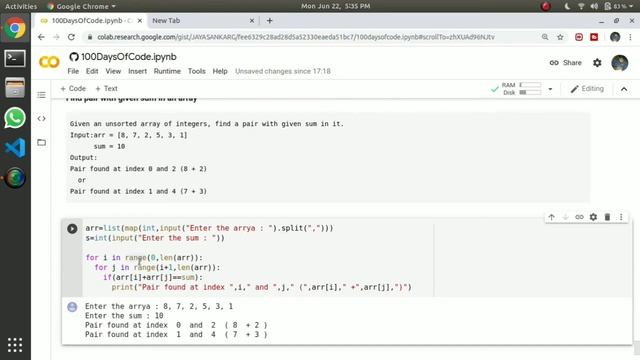Open the View menu

[x=113, y=71]
